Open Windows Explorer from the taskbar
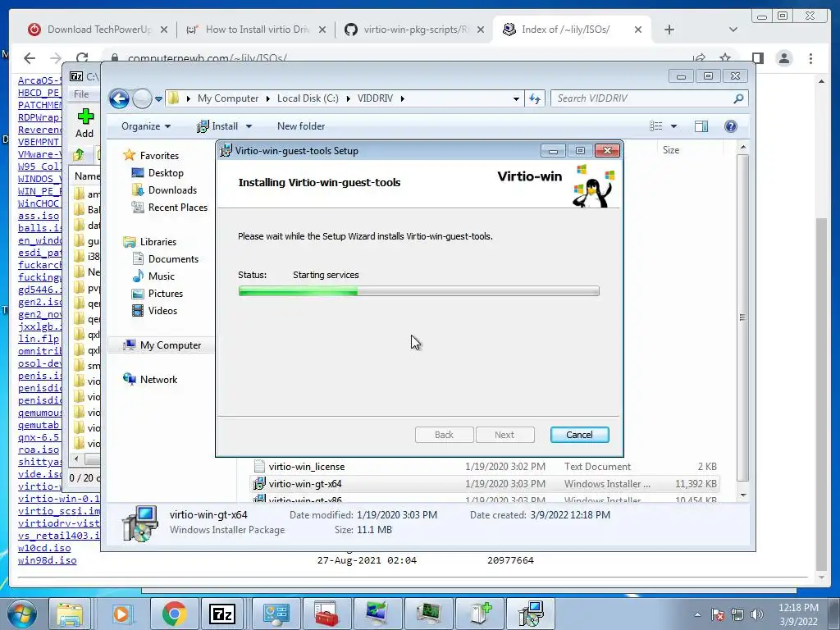This screenshot has height=630, width=840. point(71,614)
